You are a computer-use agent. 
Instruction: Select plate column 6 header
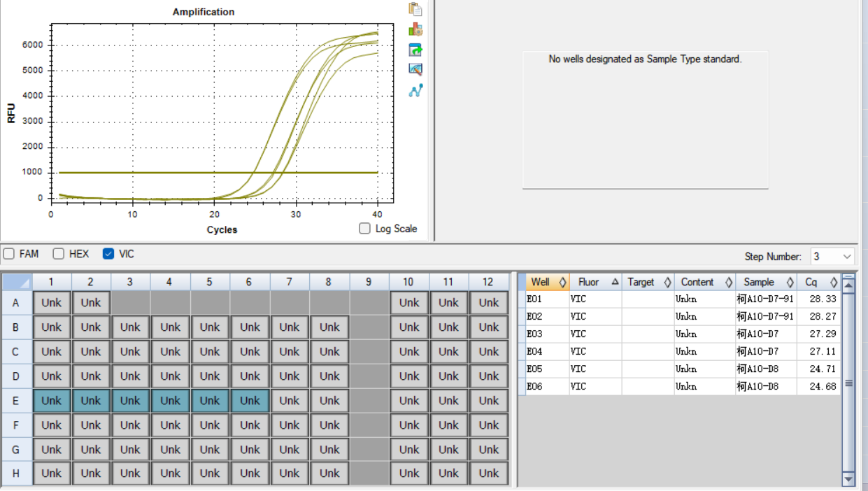(x=250, y=282)
